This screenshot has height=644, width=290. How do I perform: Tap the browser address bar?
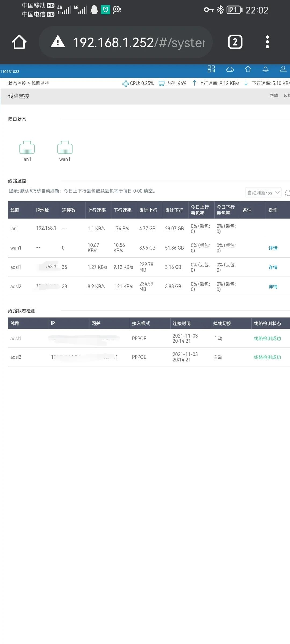[x=126, y=42]
